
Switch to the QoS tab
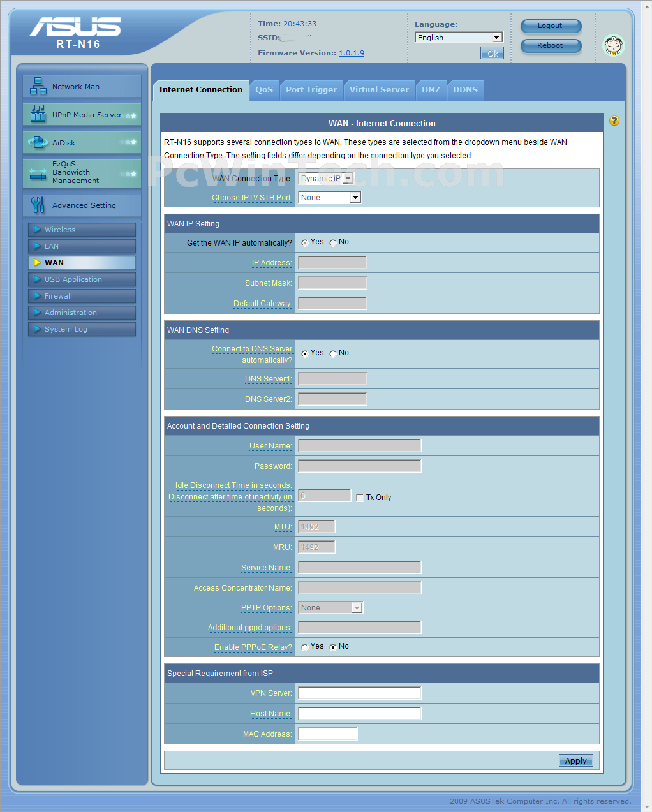coord(264,90)
